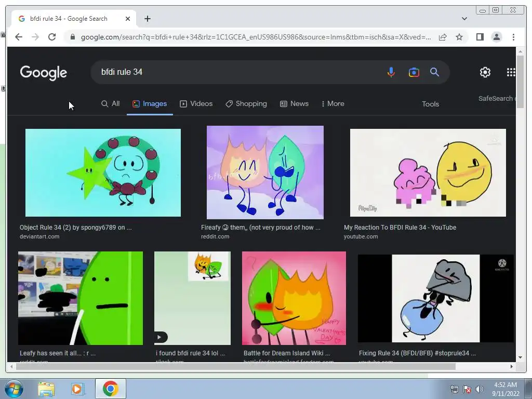Open the Tools filter button
532x399 pixels.
click(430, 104)
